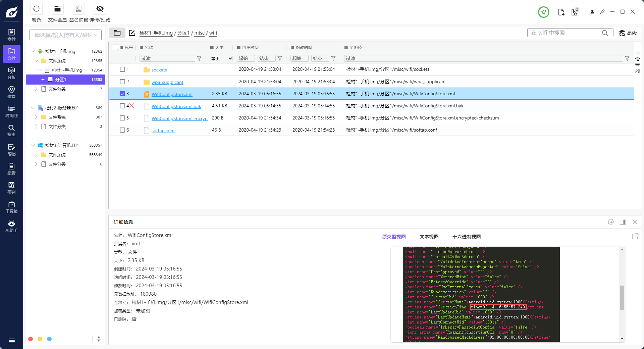Click the search magnifier in wifi search box
The width and height of the screenshot is (644, 349).
pos(605,33)
